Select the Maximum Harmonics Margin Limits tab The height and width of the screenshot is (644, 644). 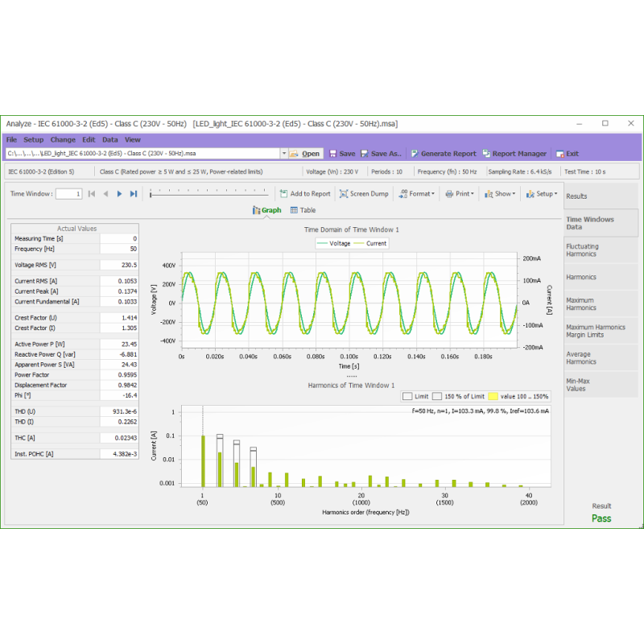click(x=601, y=331)
